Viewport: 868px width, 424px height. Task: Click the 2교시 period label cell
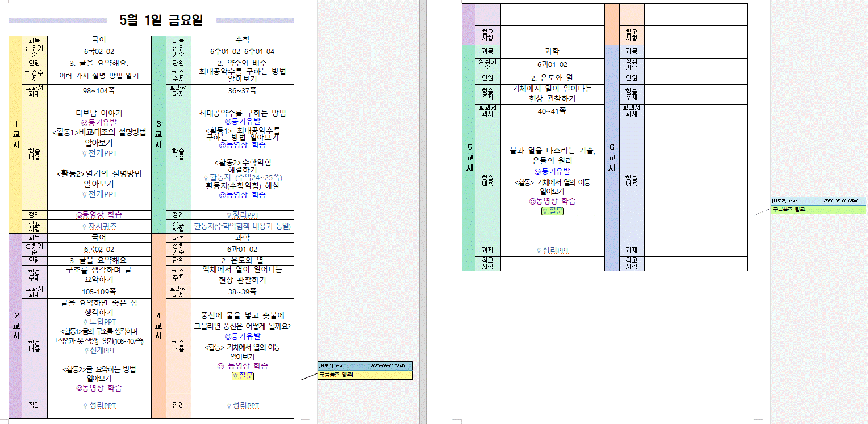(15, 326)
